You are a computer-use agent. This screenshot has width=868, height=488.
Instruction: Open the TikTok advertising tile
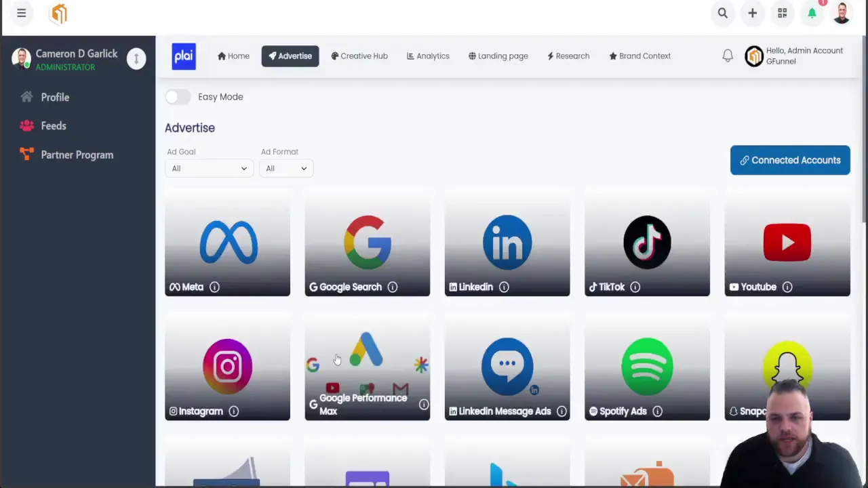click(647, 244)
